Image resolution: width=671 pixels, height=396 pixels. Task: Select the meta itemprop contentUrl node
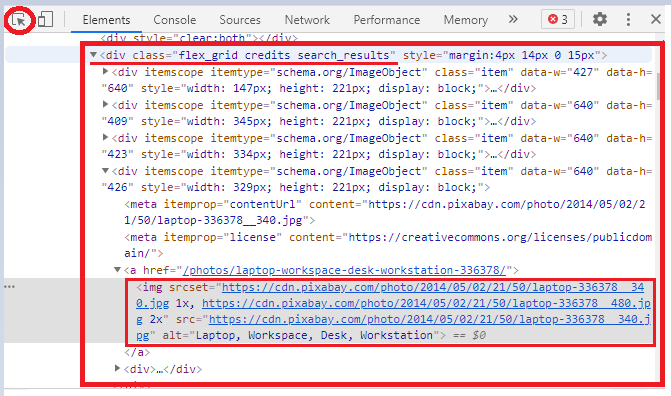[385, 212]
